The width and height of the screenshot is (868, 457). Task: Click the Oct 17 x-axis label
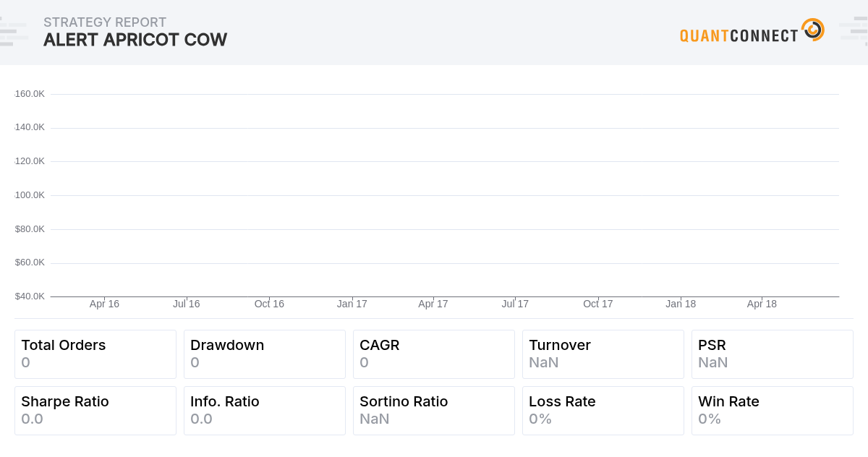click(x=598, y=304)
